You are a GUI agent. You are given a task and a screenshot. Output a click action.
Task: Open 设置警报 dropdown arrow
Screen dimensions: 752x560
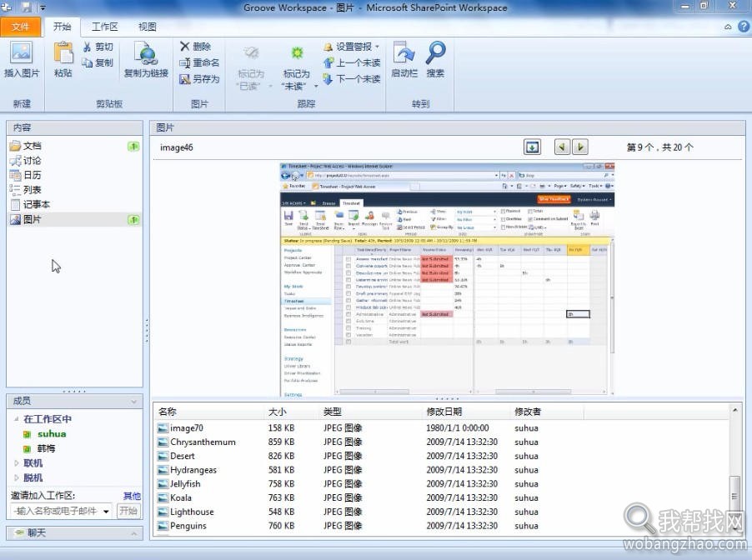[x=377, y=47]
